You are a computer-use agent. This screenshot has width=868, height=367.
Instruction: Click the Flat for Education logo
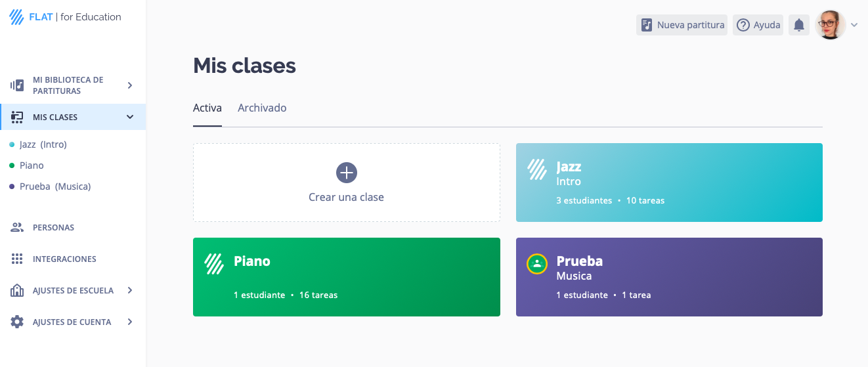click(x=65, y=17)
